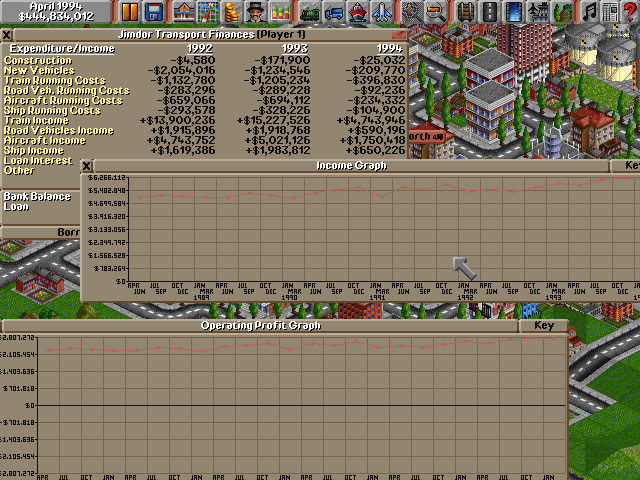Click the +$13,900,236 train income value
Image resolution: width=640 pixels, height=480 pixels.
[x=177, y=120]
